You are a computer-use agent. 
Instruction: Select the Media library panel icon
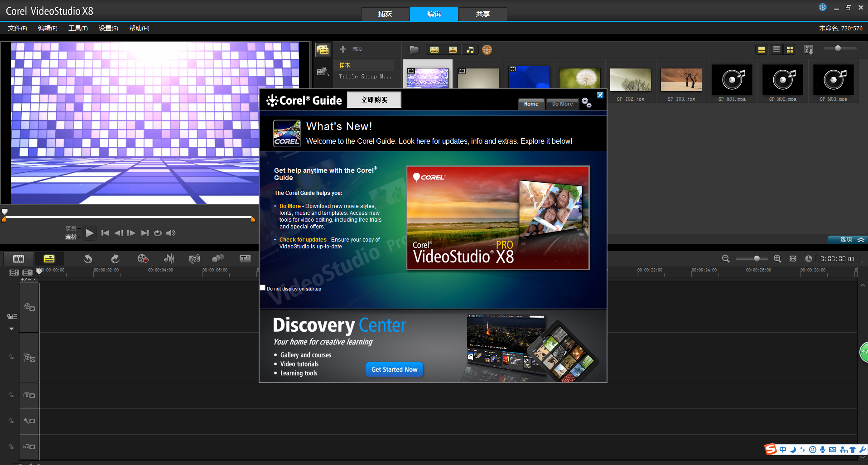[x=323, y=50]
